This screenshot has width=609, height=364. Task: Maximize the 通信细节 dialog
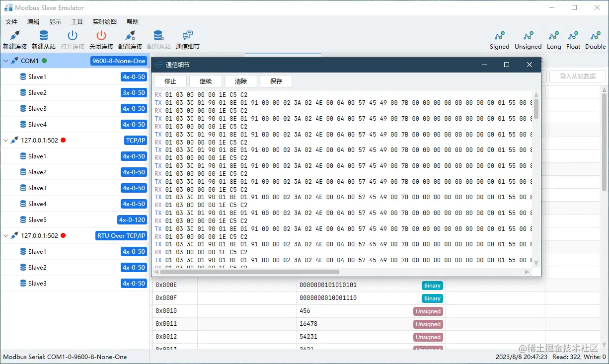click(x=507, y=65)
